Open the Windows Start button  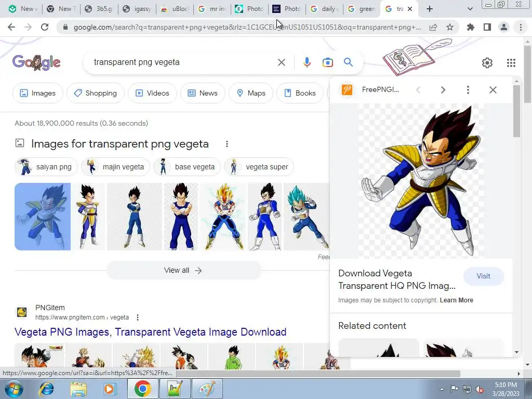coord(14,389)
